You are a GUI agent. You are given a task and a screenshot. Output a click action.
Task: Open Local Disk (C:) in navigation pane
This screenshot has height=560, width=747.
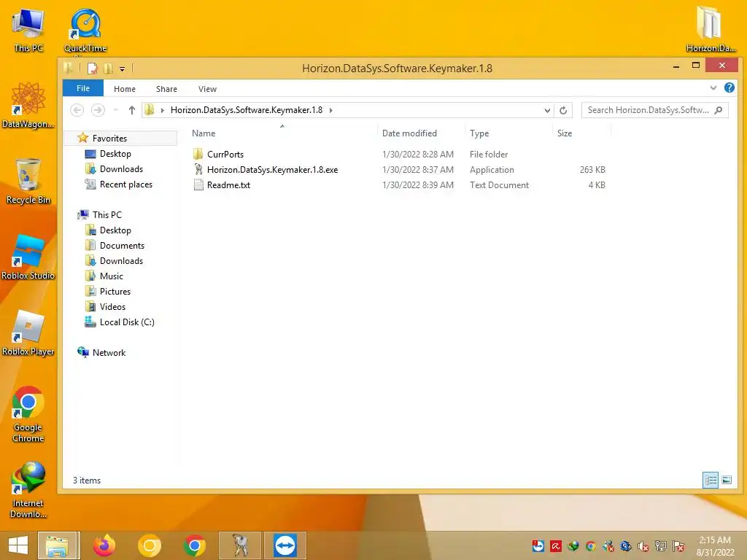click(127, 322)
